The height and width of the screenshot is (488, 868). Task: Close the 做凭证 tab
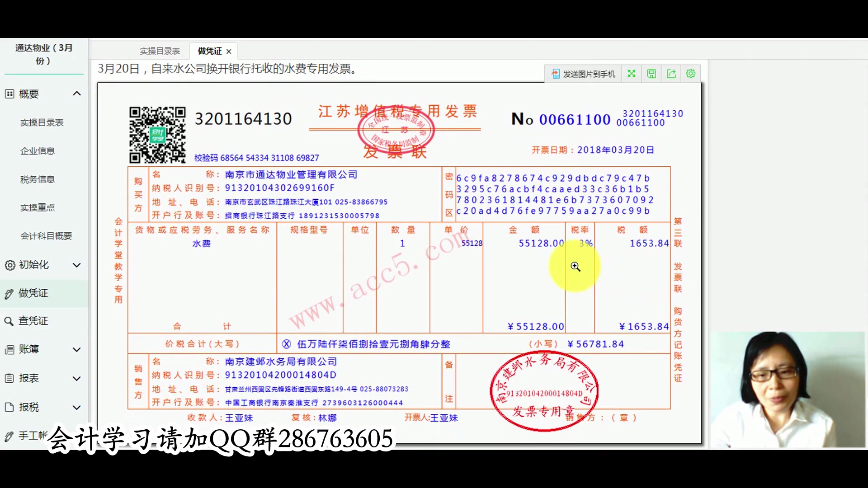click(x=229, y=52)
